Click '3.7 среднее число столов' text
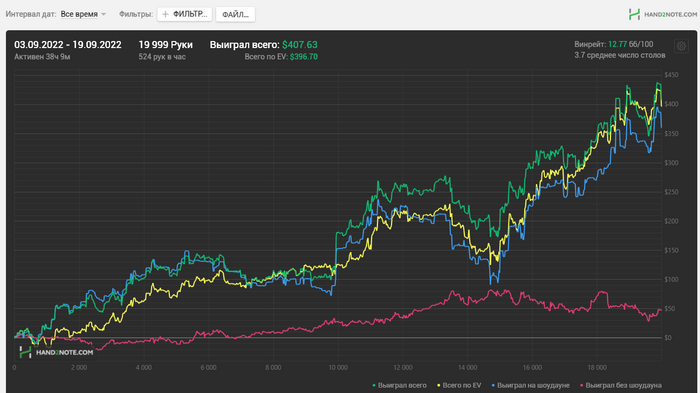700x393 pixels. pos(620,55)
